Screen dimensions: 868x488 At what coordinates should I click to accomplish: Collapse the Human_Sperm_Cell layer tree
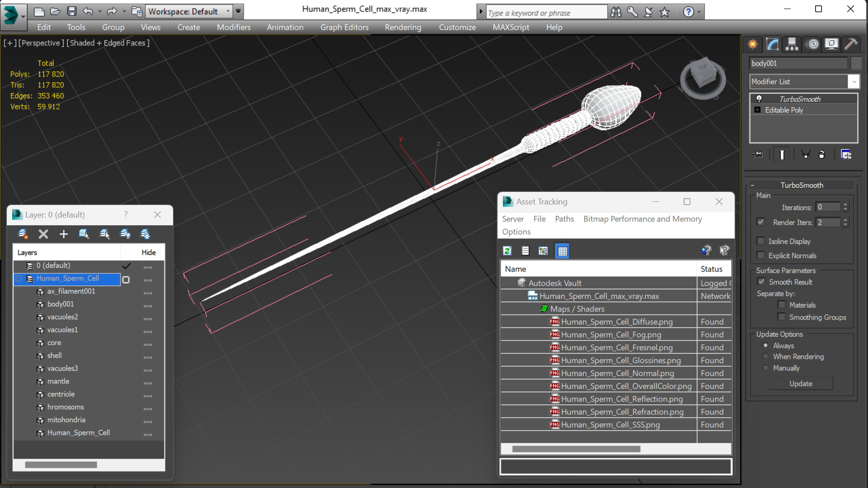19,279
